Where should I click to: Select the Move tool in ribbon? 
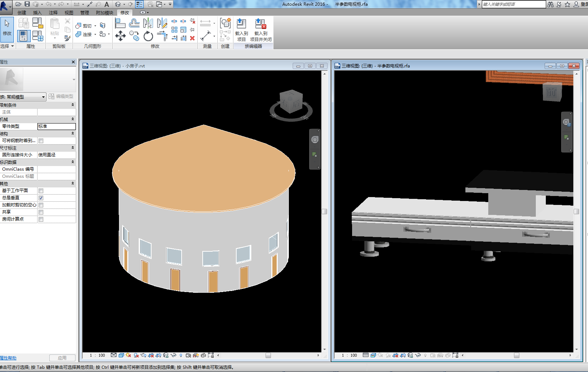pos(120,36)
